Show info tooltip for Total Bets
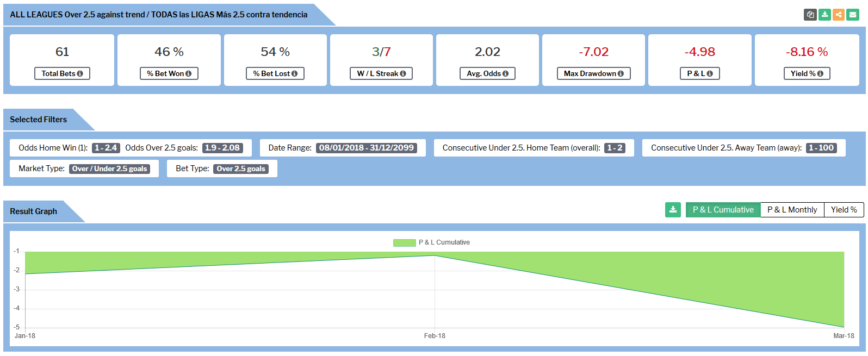The image size is (868, 356). [x=80, y=73]
